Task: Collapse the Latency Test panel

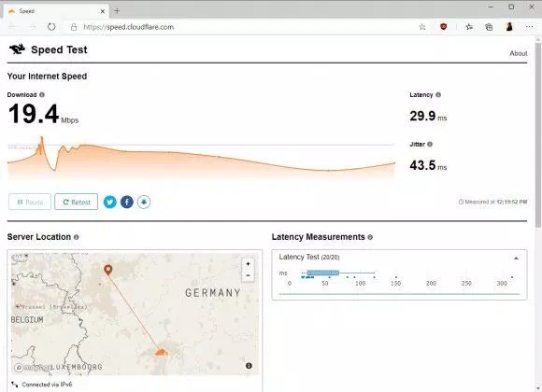Action: pos(516,258)
